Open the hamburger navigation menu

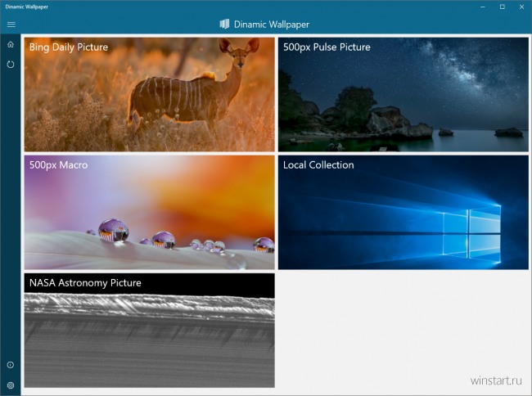(11, 25)
